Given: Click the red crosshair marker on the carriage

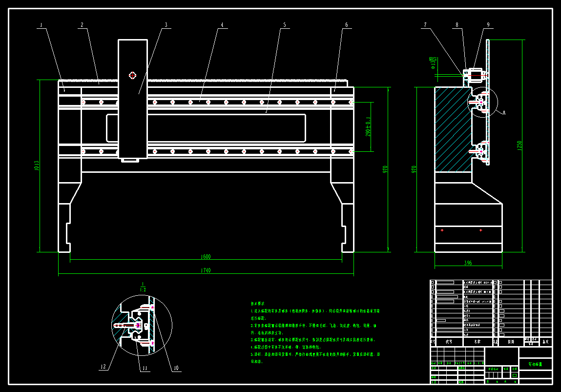Looking at the screenshot, I should [x=132, y=76].
